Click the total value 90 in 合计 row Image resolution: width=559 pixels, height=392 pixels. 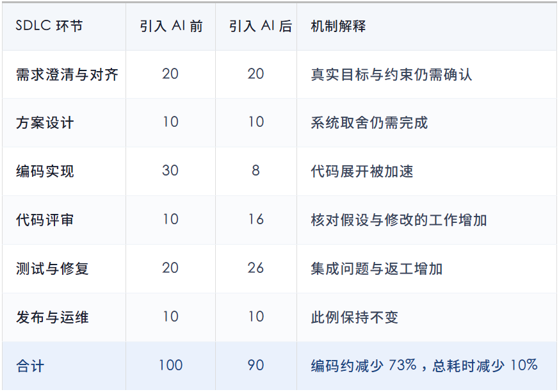(256, 365)
